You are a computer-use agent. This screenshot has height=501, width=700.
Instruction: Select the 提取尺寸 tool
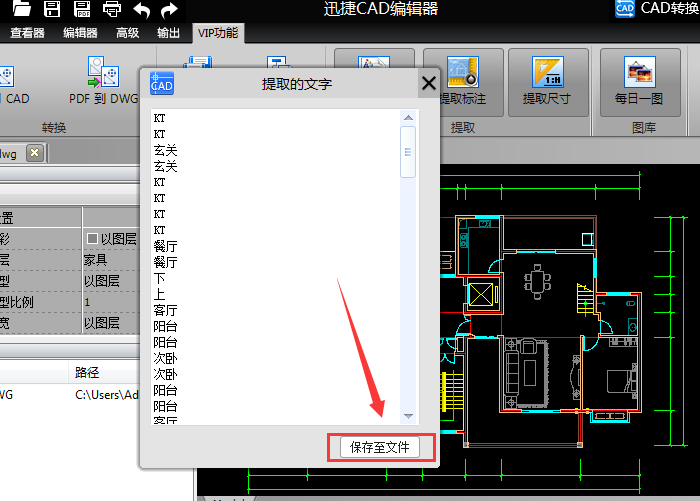click(x=547, y=80)
